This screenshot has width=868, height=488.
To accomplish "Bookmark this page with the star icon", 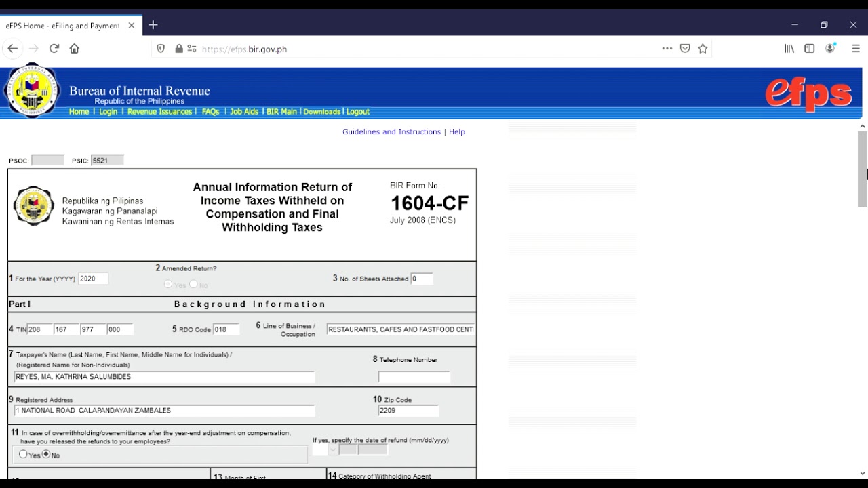I will 703,49.
